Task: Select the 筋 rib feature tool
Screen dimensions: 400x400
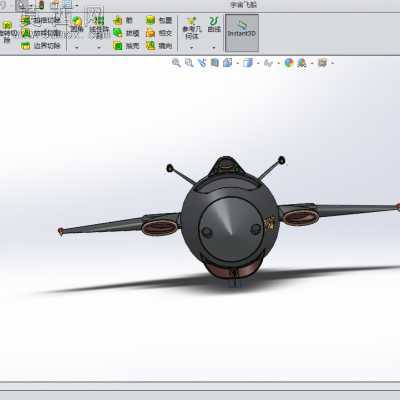Action: (x=123, y=21)
